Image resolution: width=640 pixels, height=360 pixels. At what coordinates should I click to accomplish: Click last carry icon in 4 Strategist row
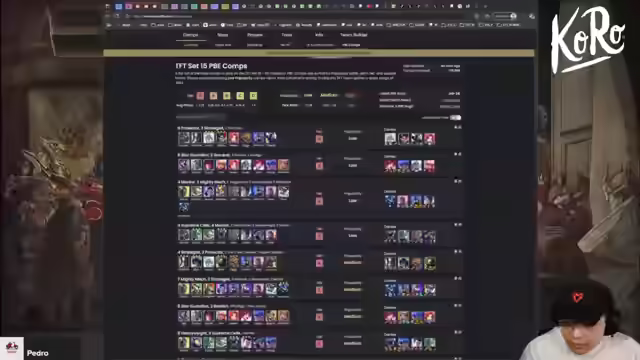(429, 263)
